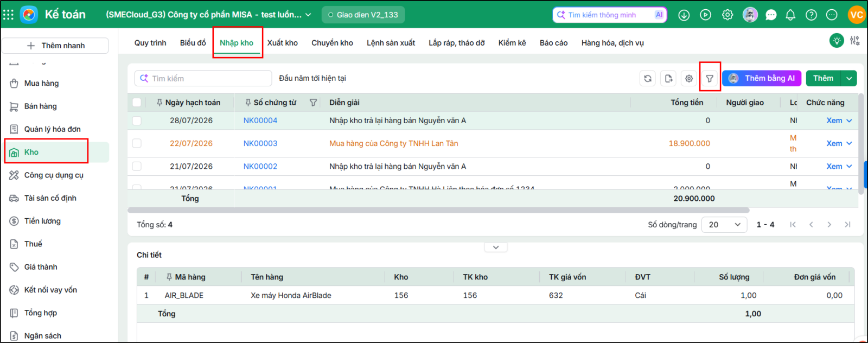
Task: Filter the Số chứng từ column
Action: tap(313, 103)
